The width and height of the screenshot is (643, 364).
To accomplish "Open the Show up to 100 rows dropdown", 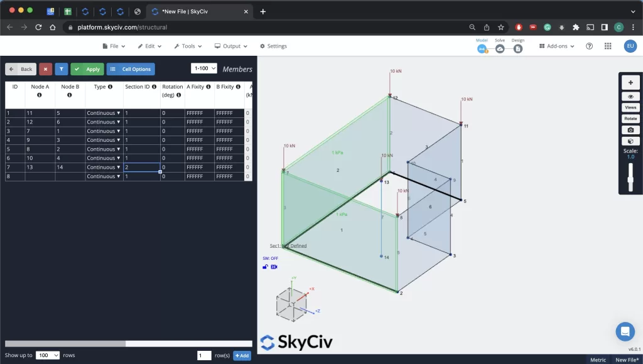I will point(48,355).
